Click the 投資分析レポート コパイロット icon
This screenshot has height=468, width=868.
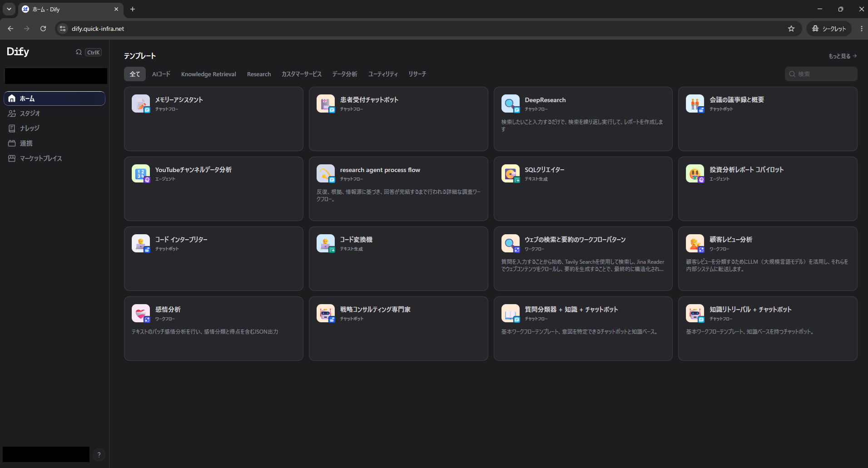tap(695, 173)
